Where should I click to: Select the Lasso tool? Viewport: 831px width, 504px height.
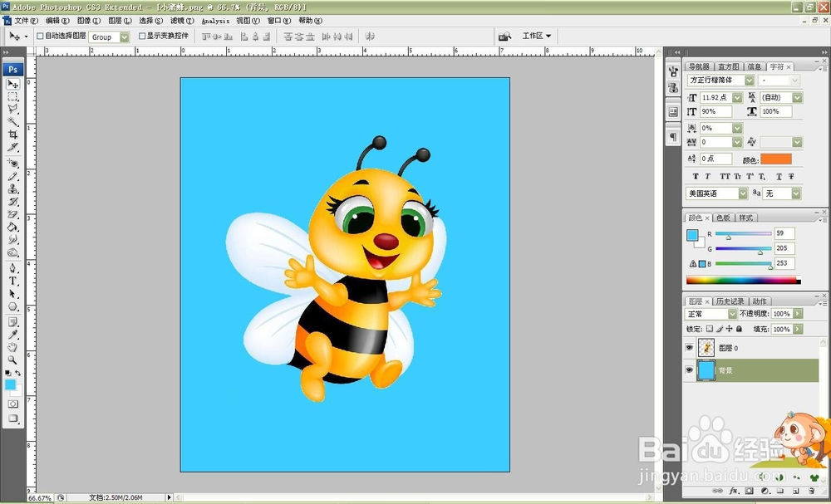coord(13,110)
